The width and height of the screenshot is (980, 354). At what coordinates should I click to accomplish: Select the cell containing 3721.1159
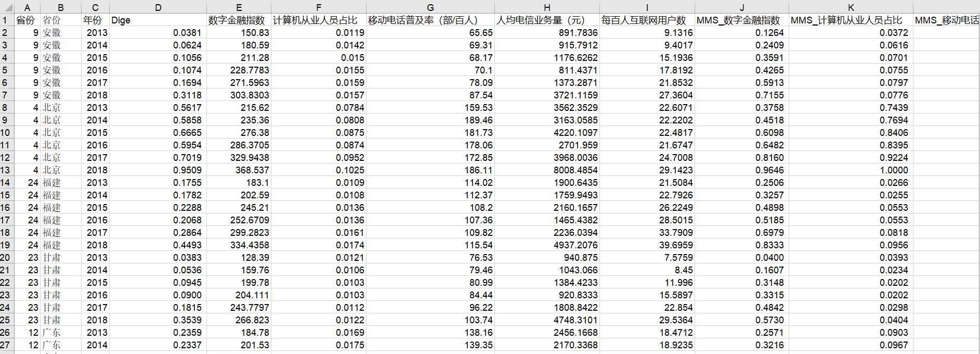[x=547, y=95]
